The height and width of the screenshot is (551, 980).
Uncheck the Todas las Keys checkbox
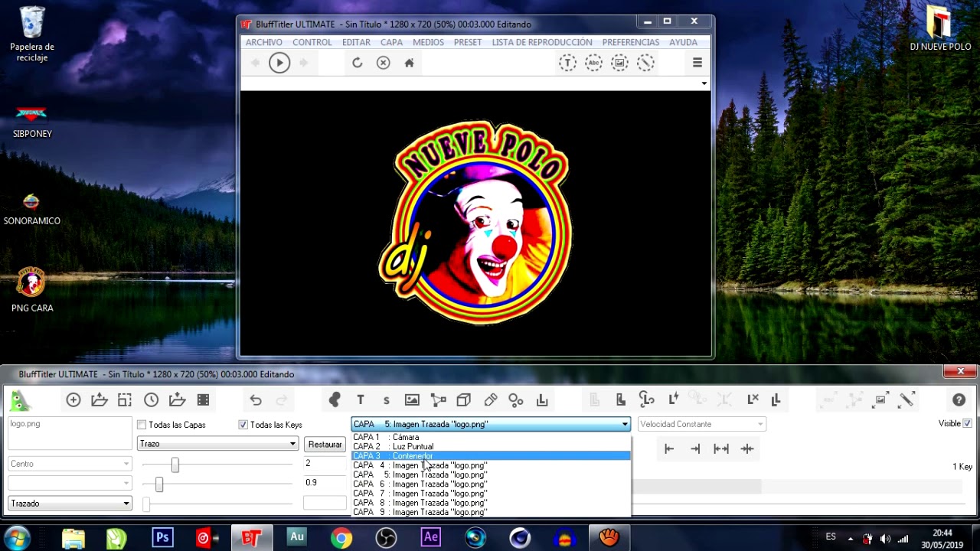(243, 425)
